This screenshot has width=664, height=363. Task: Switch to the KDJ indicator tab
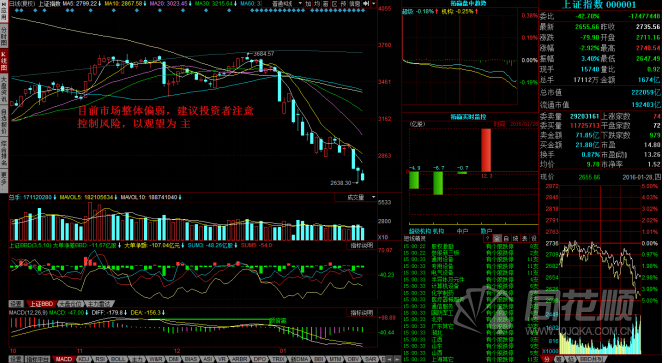pos(84,359)
